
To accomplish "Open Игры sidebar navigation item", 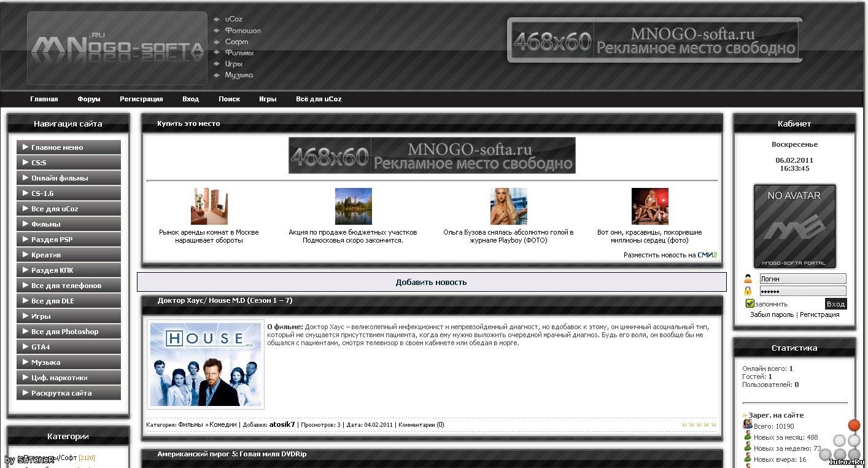I will pos(69,316).
